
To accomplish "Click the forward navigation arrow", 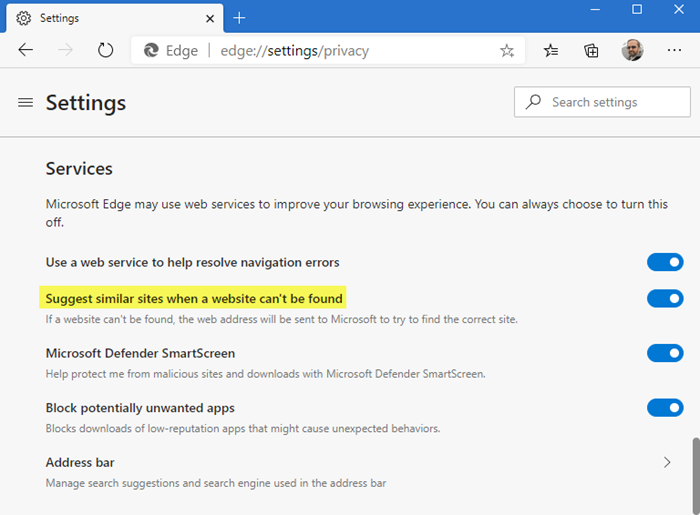I will [x=65, y=50].
